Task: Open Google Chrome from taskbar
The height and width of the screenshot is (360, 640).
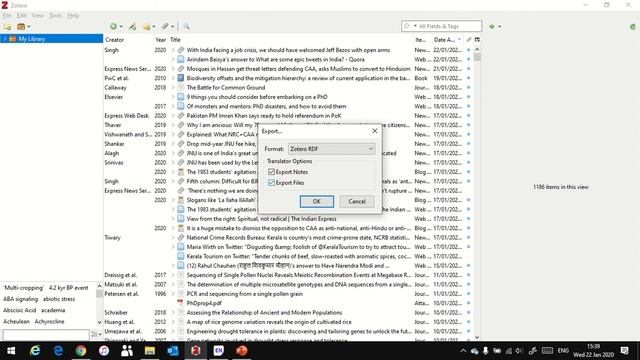Action: pyautogui.click(x=81, y=351)
